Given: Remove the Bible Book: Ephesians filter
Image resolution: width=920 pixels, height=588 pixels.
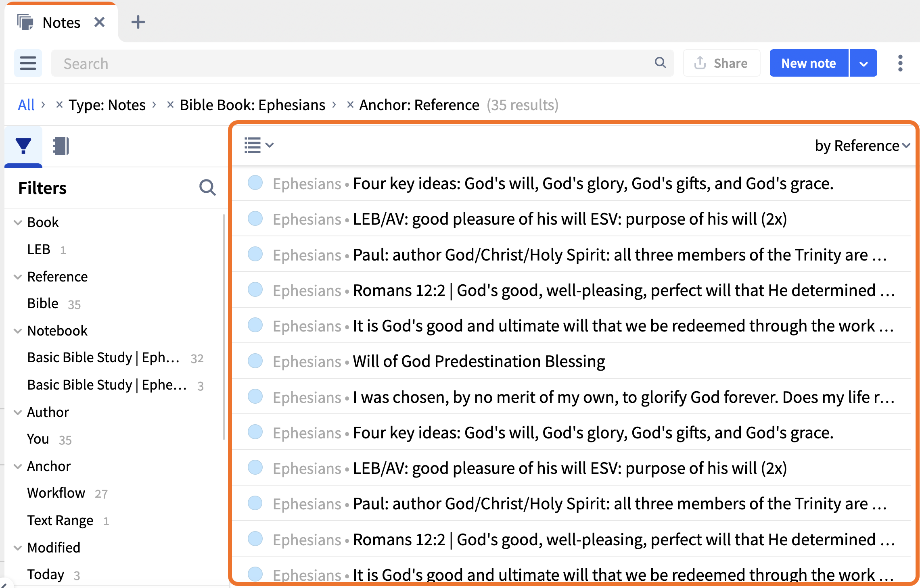Looking at the screenshot, I should pyautogui.click(x=170, y=105).
